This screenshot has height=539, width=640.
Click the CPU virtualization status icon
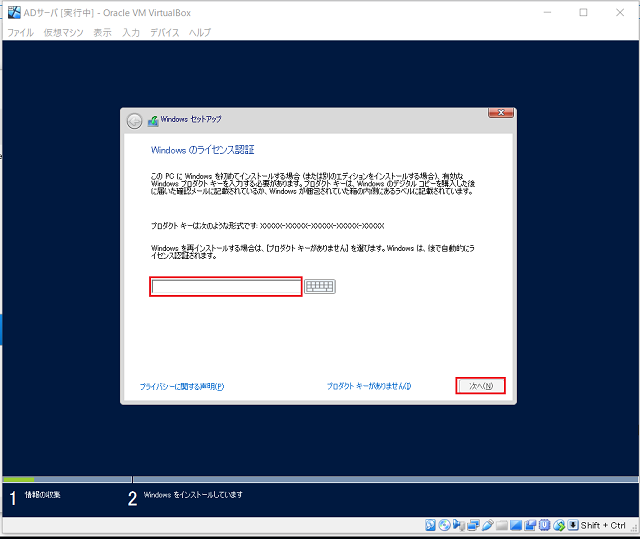click(x=544, y=525)
